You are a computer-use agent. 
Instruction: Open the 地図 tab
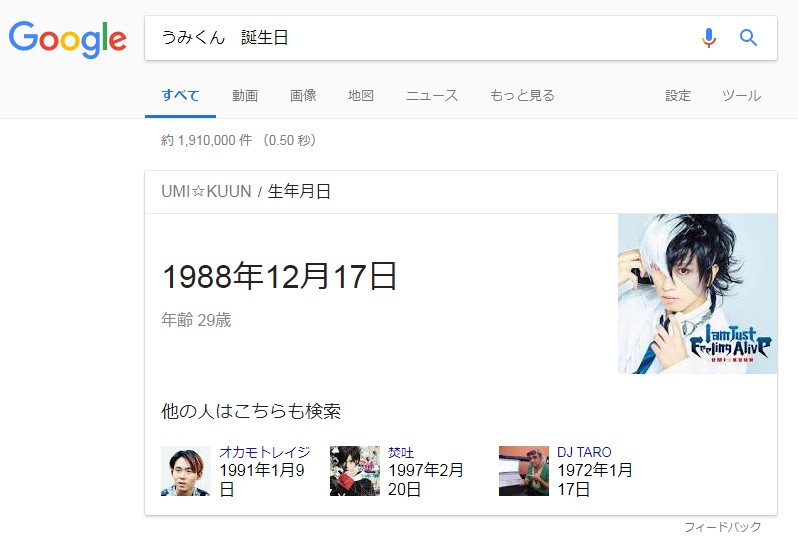pyautogui.click(x=361, y=96)
